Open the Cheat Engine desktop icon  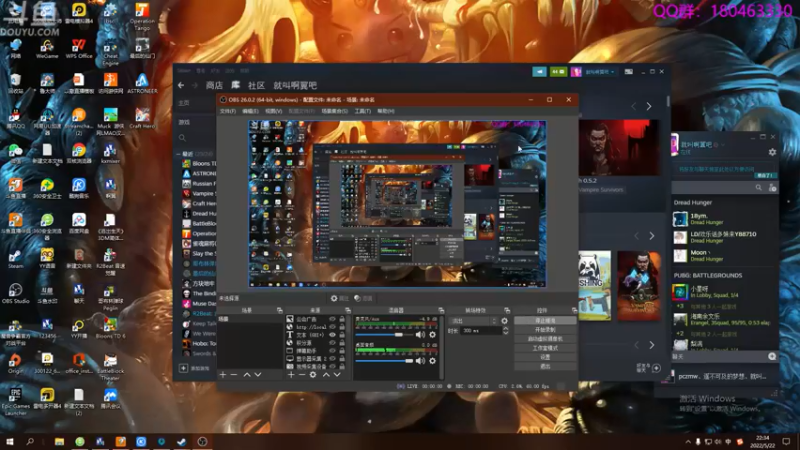pyautogui.click(x=110, y=52)
